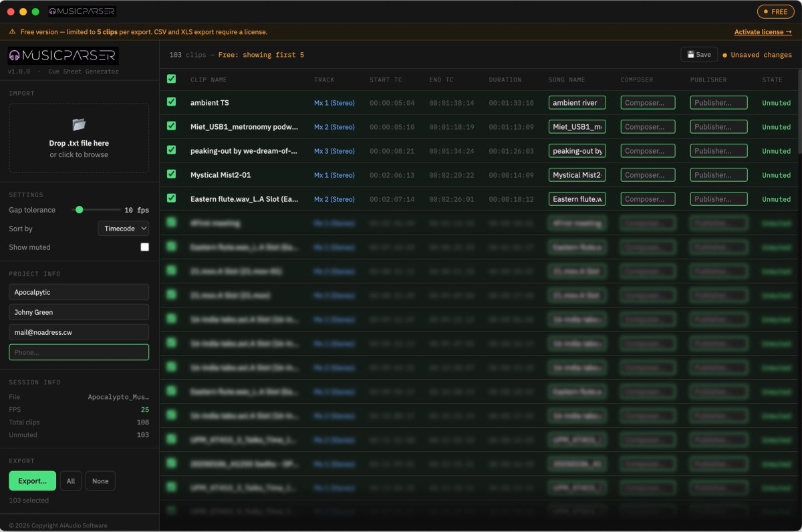
Task: Sort by the Start TC column header
Action: point(386,80)
